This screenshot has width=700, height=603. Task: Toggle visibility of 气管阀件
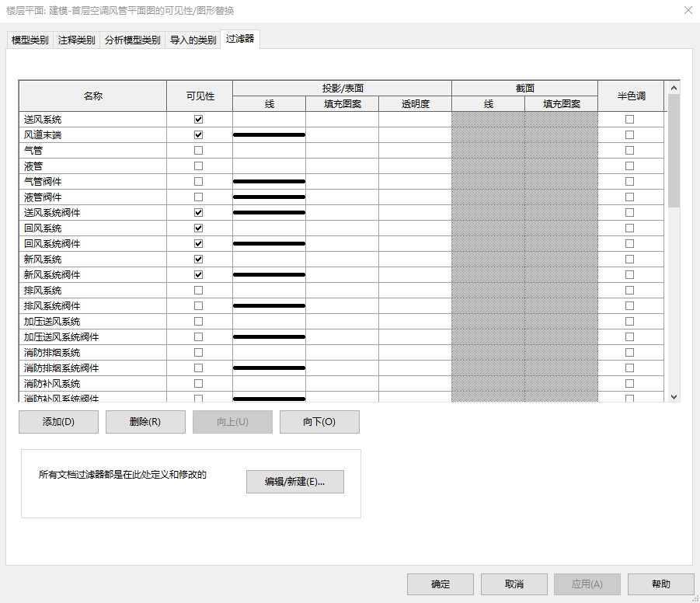point(199,181)
